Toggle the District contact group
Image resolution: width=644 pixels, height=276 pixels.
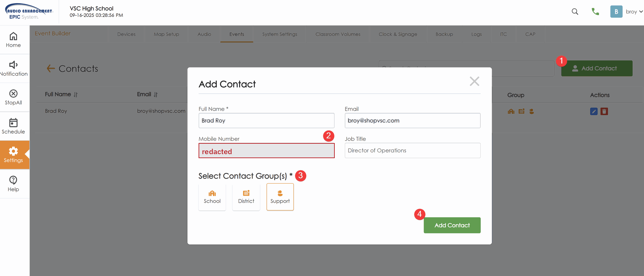click(x=246, y=197)
